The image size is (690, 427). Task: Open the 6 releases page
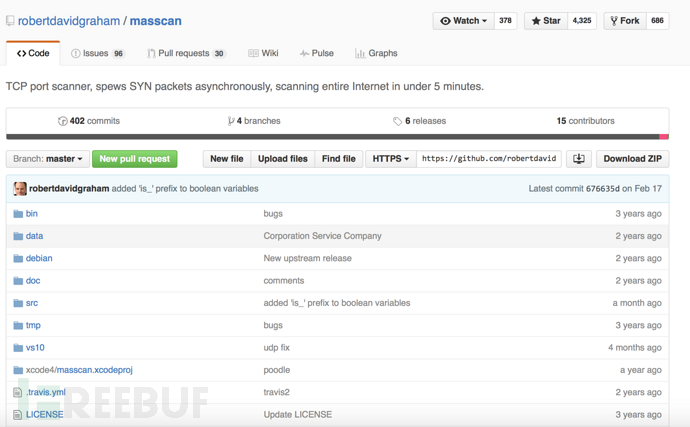(x=419, y=121)
